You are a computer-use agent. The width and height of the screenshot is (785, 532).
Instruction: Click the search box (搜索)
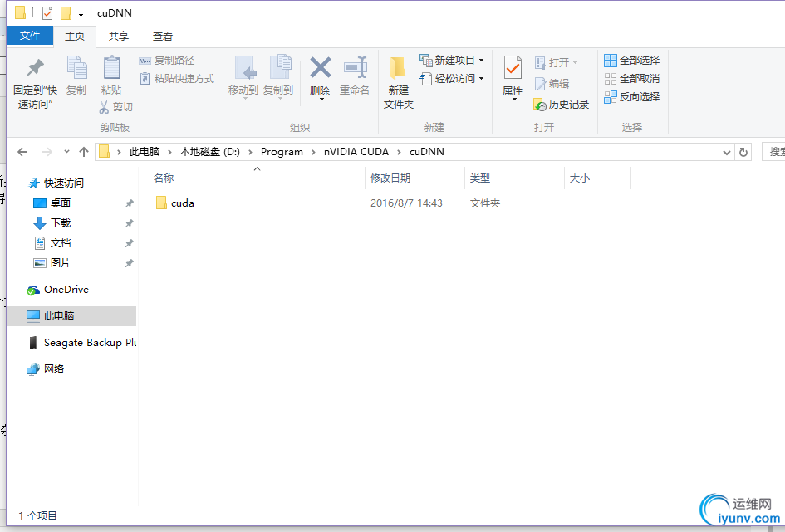[x=773, y=152]
